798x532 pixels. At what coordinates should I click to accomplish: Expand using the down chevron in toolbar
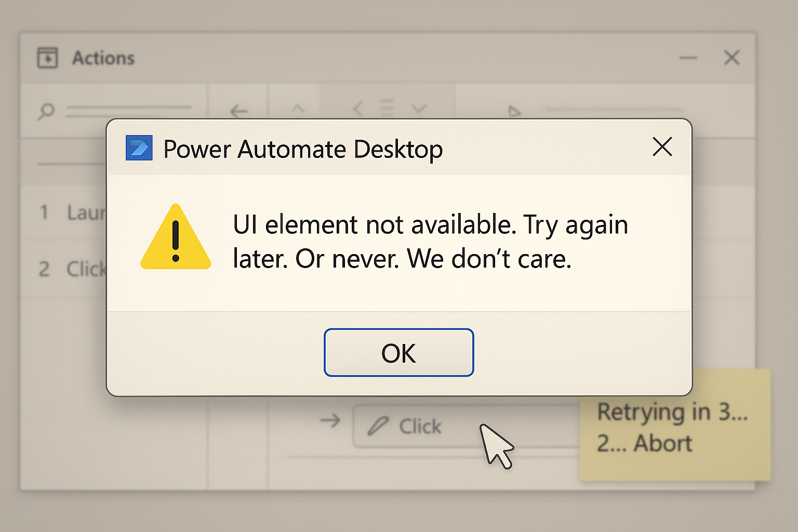point(419,108)
